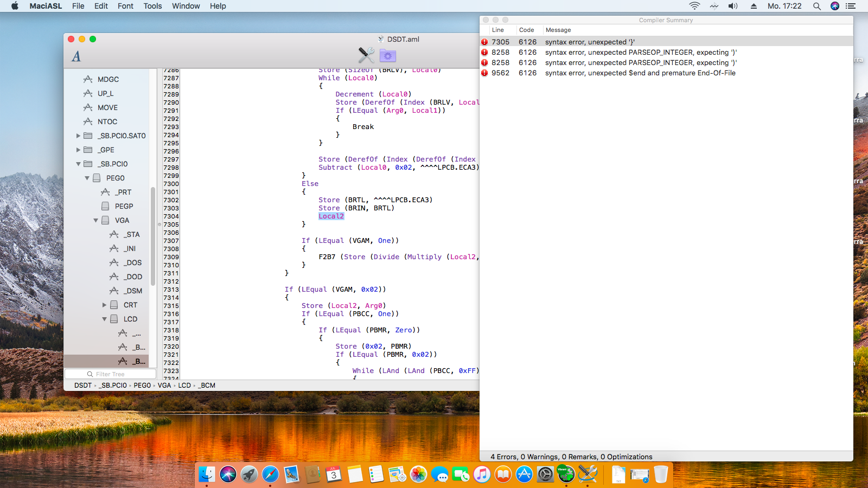Viewport: 868px width, 488px height.
Task: Open System Preferences from the dock
Action: pyautogui.click(x=545, y=474)
